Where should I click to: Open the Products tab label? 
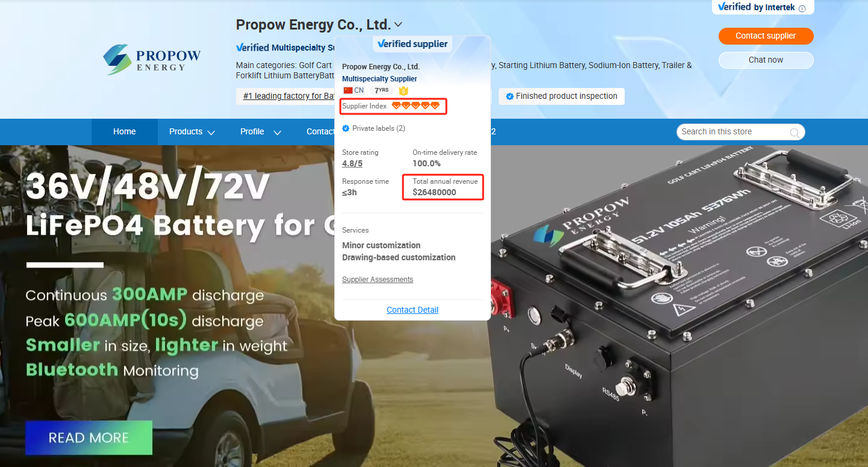[186, 131]
